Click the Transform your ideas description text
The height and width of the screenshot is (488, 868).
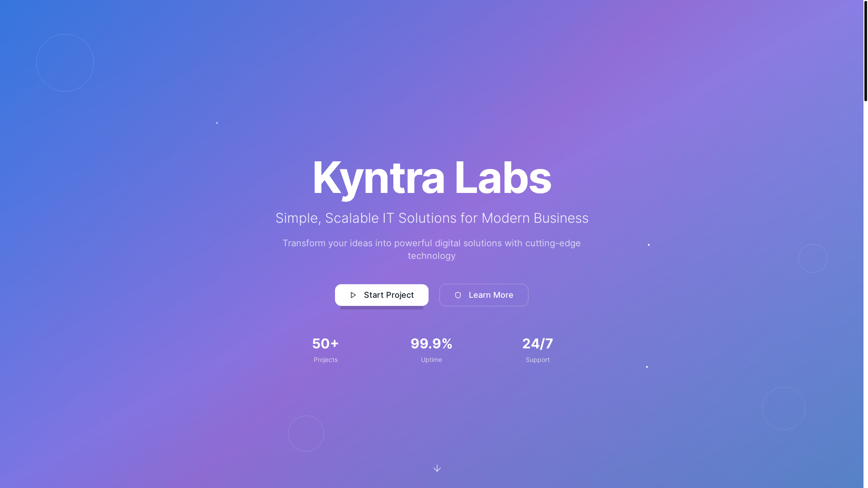432,249
